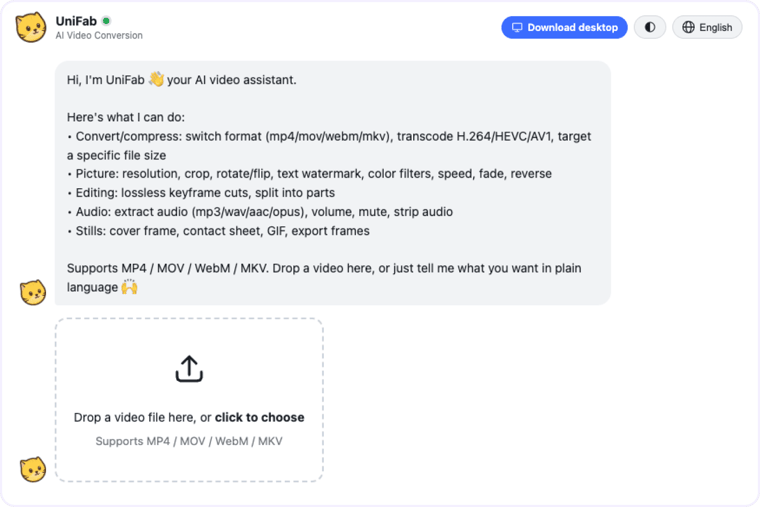
Task: Click the 'Supports MP4 / MOV / WebM / MKV' caption
Action: pyautogui.click(x=189, y=441)
